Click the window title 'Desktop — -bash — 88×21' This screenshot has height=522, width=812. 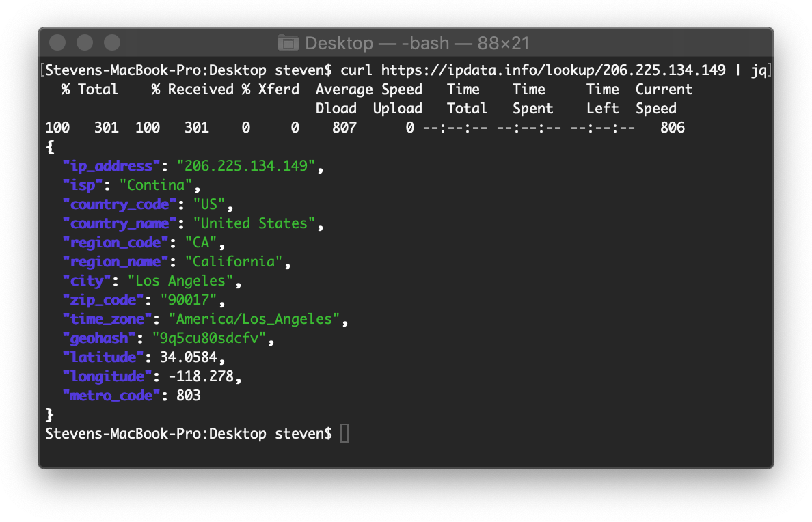pos(417,43)
